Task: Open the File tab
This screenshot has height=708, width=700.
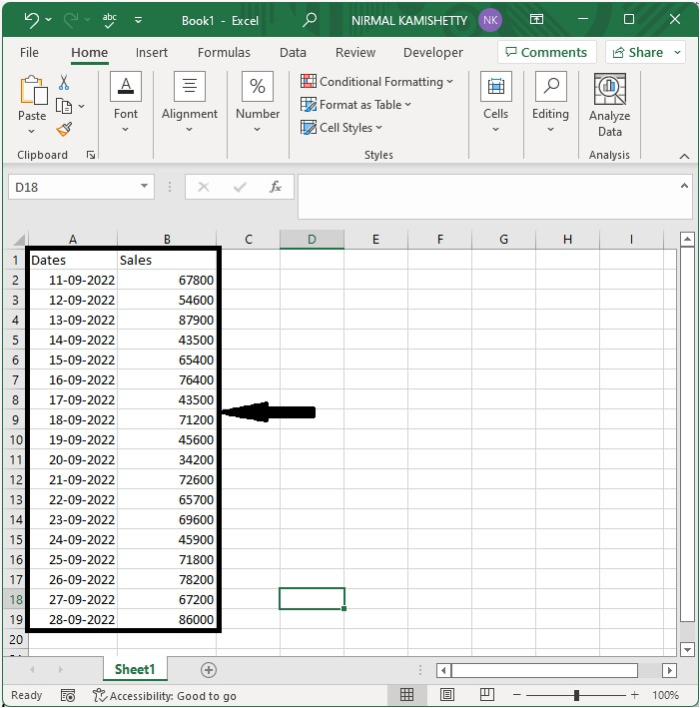Action: click(29, 52)
